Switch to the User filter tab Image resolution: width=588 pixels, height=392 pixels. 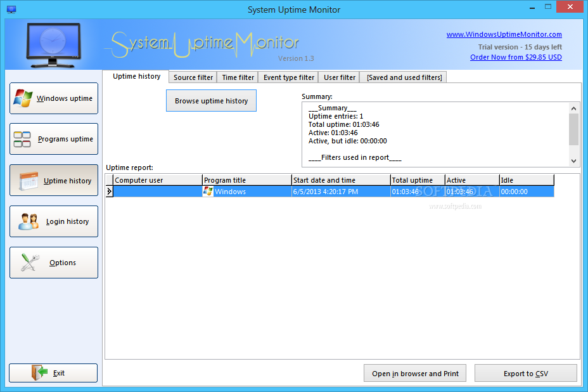click(340, 77)
